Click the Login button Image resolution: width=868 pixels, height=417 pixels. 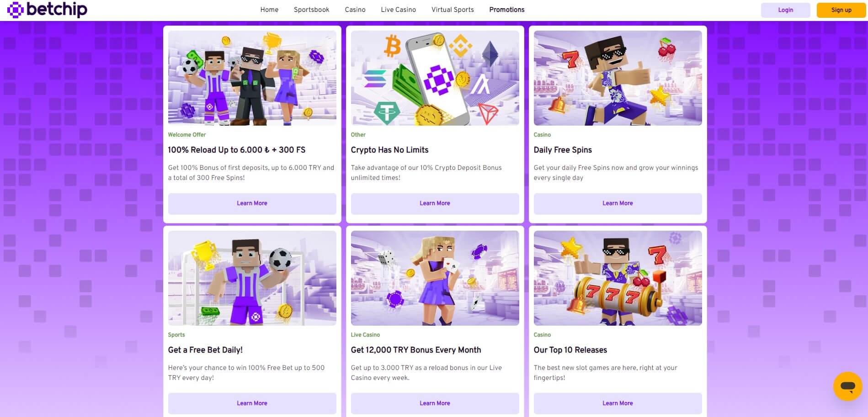click(785, 10)
